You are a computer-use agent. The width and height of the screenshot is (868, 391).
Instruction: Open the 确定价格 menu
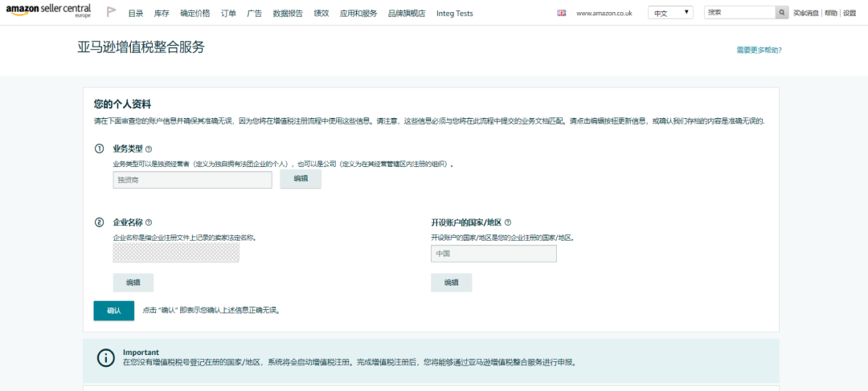[x=194, y=14]
